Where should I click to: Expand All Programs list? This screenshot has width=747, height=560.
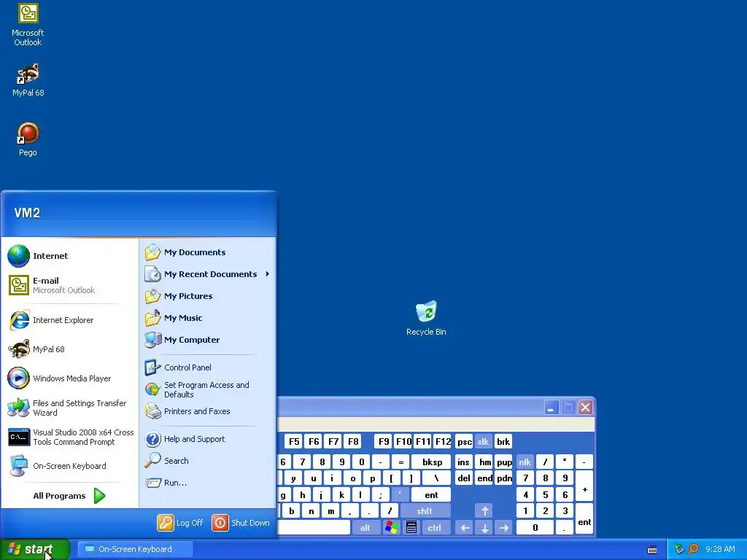coord(69,496)
